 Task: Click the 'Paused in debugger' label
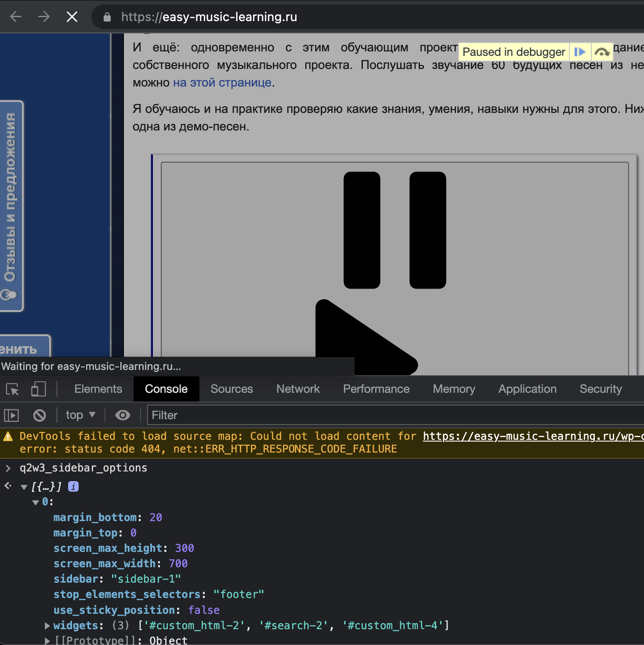pos(514,52)
